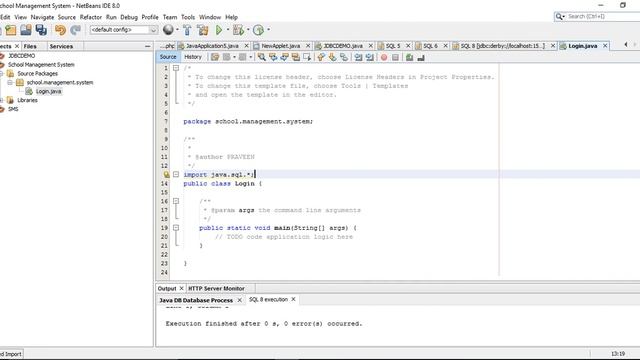Switch to the Files panel tab
Image resolution: width=640 pixels, height=360 pixels.
[30, 46]
